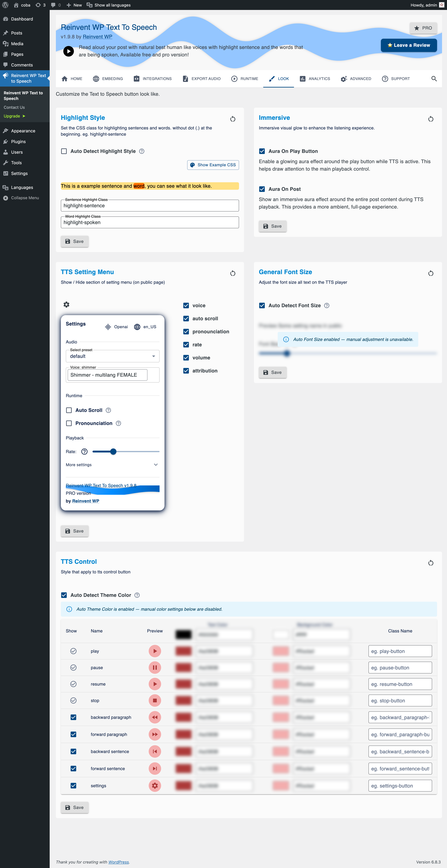
Task: Edit the Sentence Highlight Class input field
Action: point(149,205)
